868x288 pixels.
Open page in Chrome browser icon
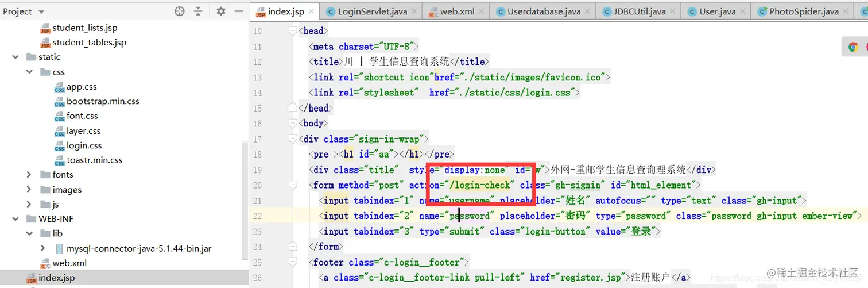[853, 47]
